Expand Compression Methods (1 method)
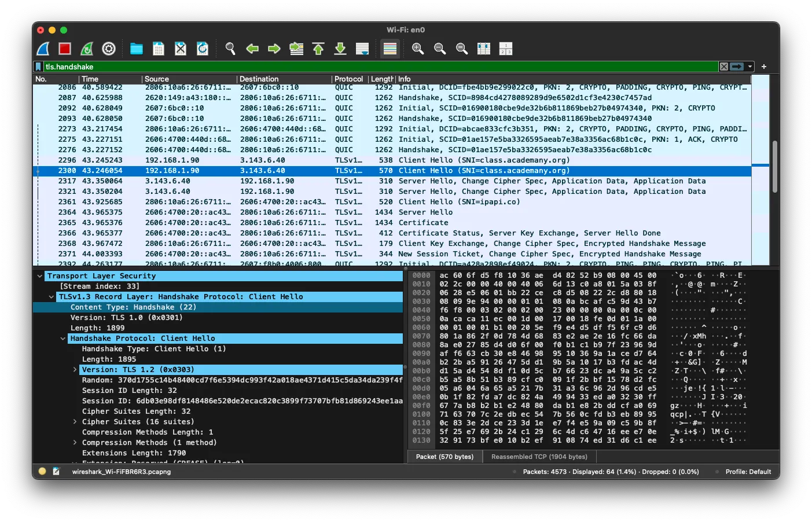The width and height of the screenshot is (812, 522). coord(75,443)
